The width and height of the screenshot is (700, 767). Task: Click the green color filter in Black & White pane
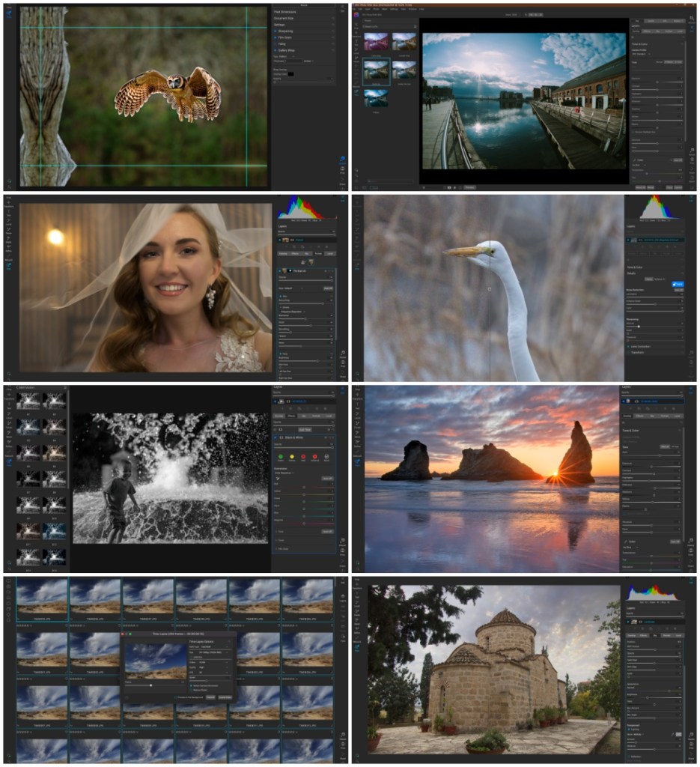(279, 455)
